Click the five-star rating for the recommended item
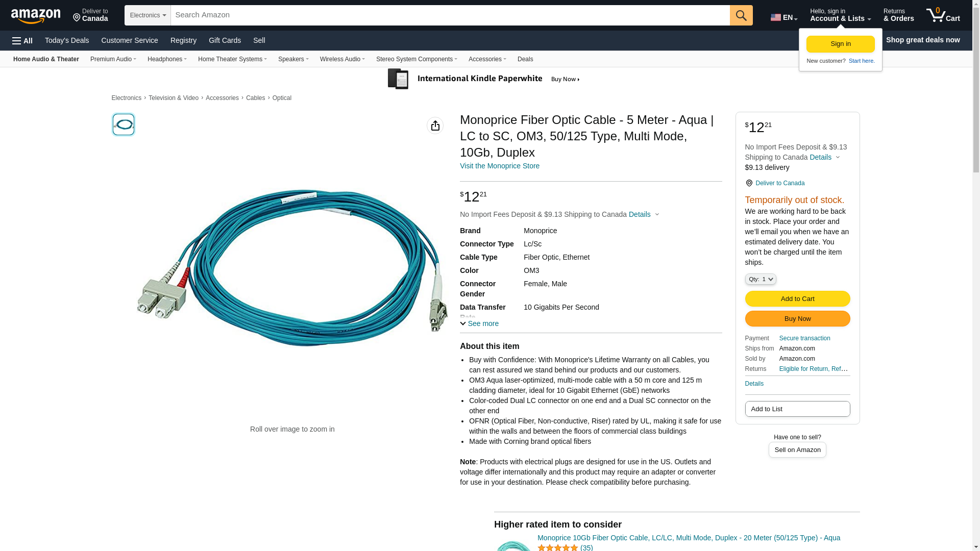 tap(557, 547)
